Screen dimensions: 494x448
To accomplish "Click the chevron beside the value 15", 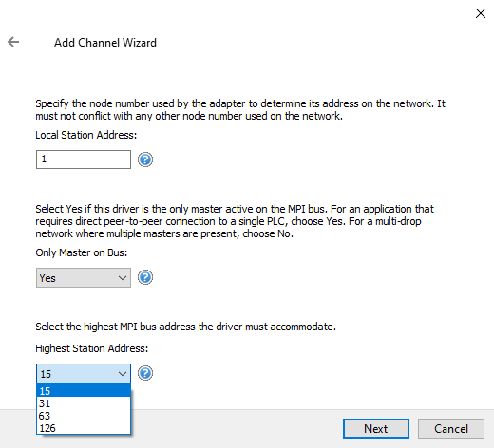I will coord(123,374).
